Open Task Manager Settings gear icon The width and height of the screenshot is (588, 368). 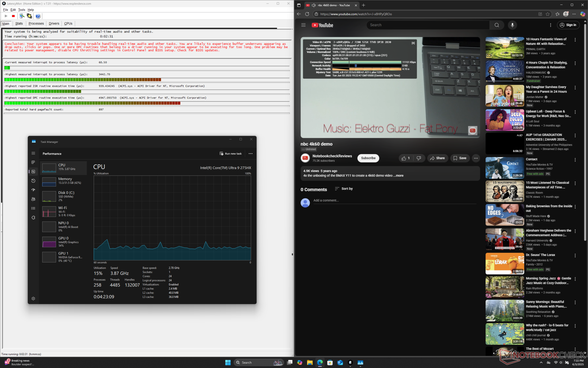tap(33, 298)
